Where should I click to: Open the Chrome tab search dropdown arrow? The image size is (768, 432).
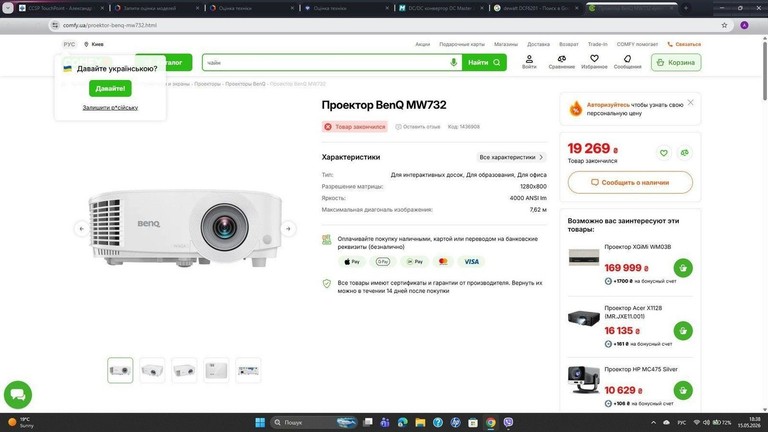8,8
